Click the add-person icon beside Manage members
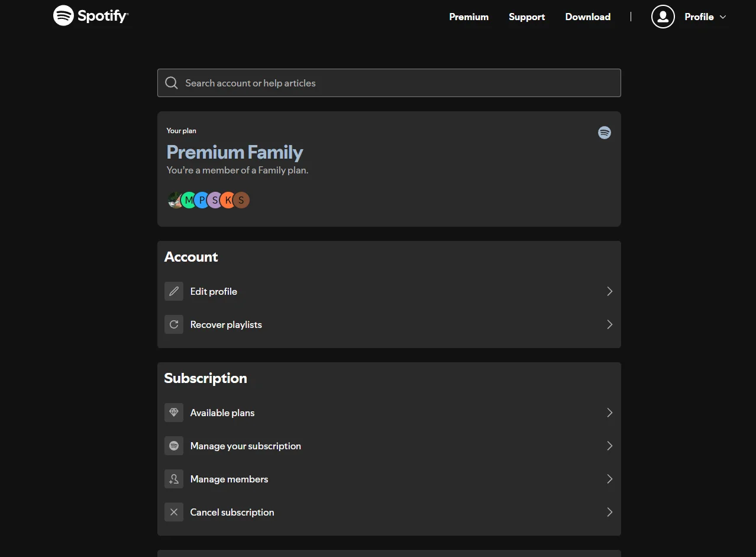Viewport: 756px width, 557px height. point(174,479)
